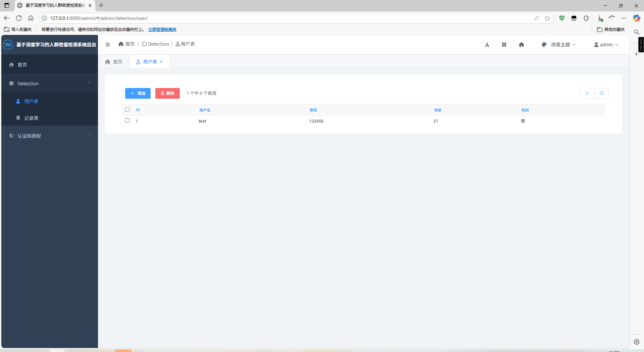644x352 pixels.
Task: Click the refresh table icon
Action: pos(587,93)
